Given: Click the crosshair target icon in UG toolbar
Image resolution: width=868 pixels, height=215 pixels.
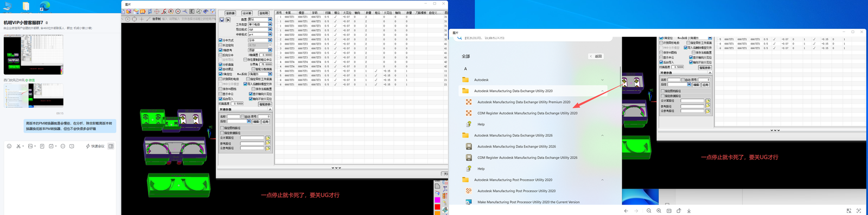Looking at the screenshot, I should point(157,11).
